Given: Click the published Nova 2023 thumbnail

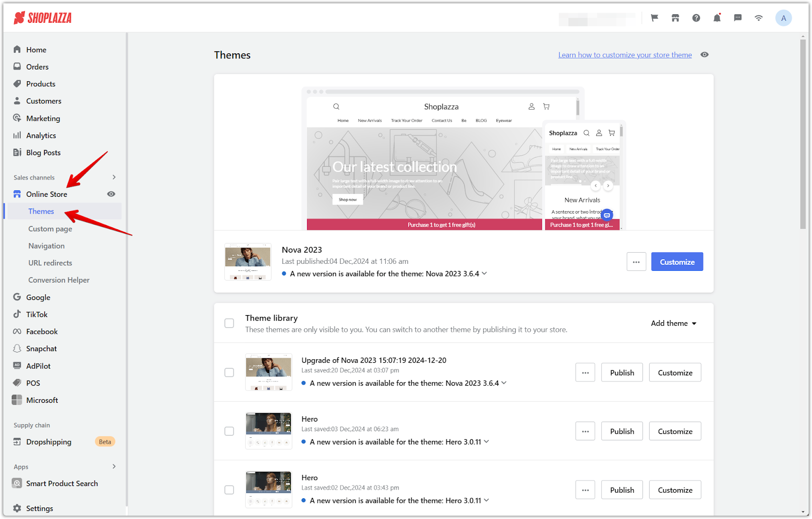Looking at the screenshot, I should pyautogui.click(x=248, y=262).
